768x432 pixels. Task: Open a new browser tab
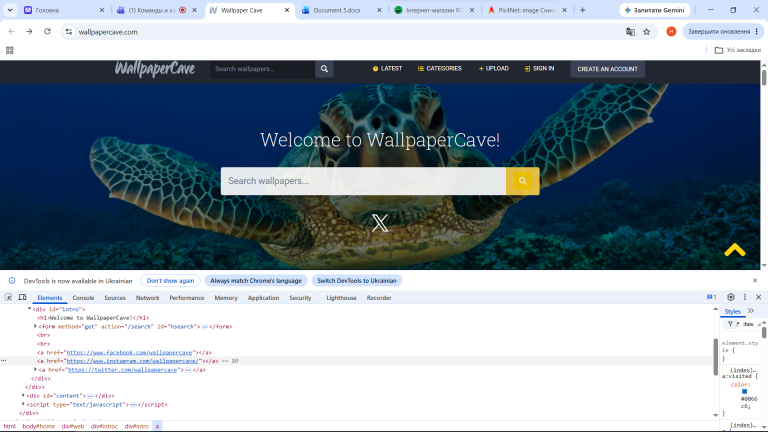[x=582, y=10]
